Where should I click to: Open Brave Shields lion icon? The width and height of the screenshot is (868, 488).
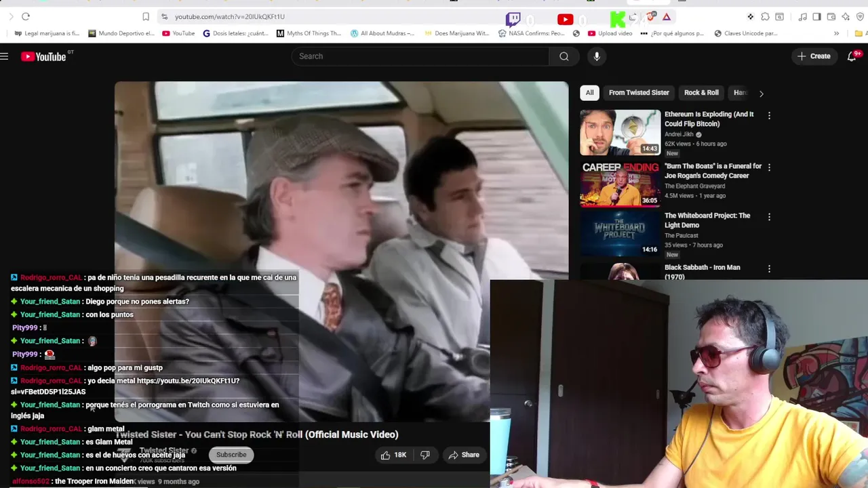click(x=652, y=17)
